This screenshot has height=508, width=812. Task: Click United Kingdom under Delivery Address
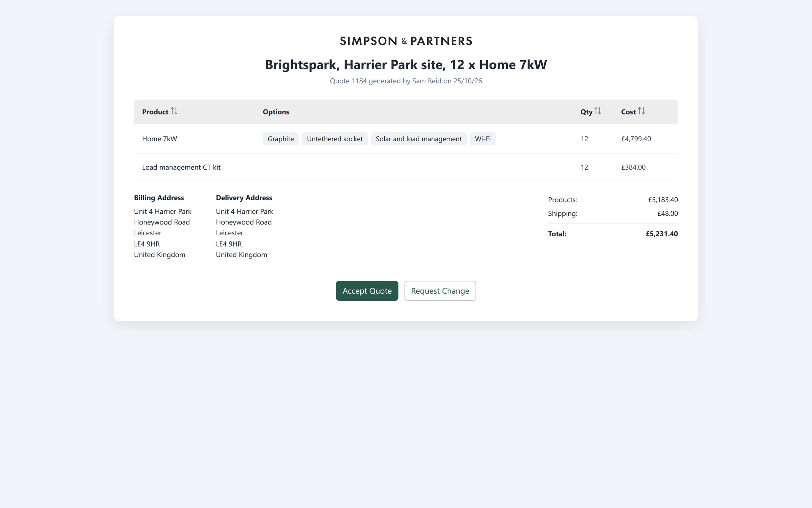242,255
